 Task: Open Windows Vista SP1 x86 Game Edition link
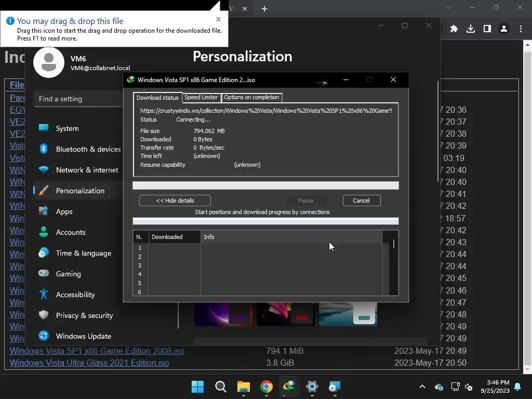pyautogui.click(x=97, y=351)
